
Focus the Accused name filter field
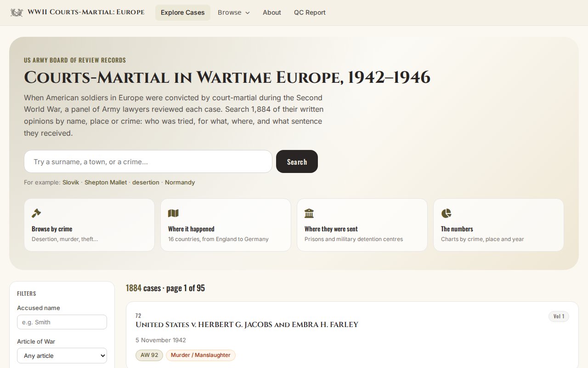62,322
